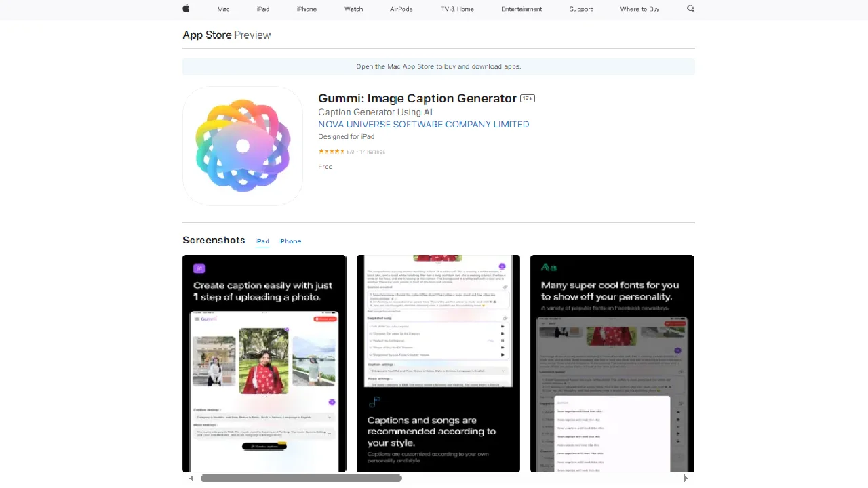Select TV & Home menu item
This screenshot has height=488, width=868.
(x=457, y=9)
